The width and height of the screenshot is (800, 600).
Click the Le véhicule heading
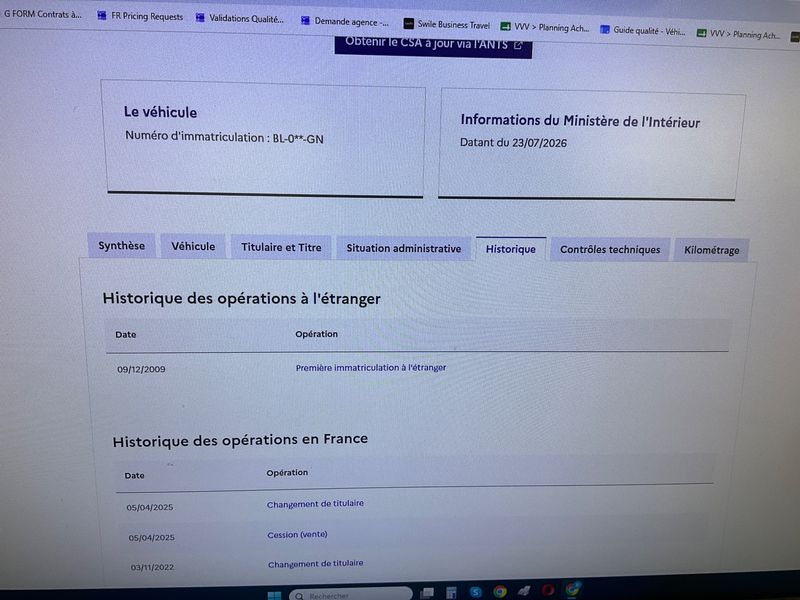click(x=160, y=112)
